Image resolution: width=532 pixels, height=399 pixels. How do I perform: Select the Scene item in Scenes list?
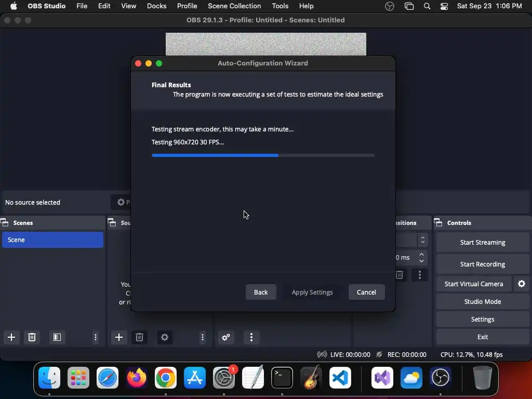pyautogui.click(x=52, y=240)
